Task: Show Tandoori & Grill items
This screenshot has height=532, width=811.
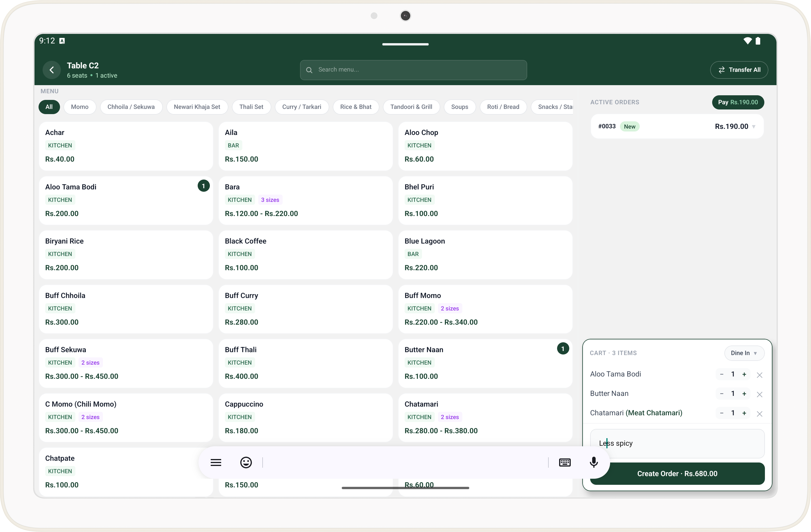Action: tap(411, 107)
